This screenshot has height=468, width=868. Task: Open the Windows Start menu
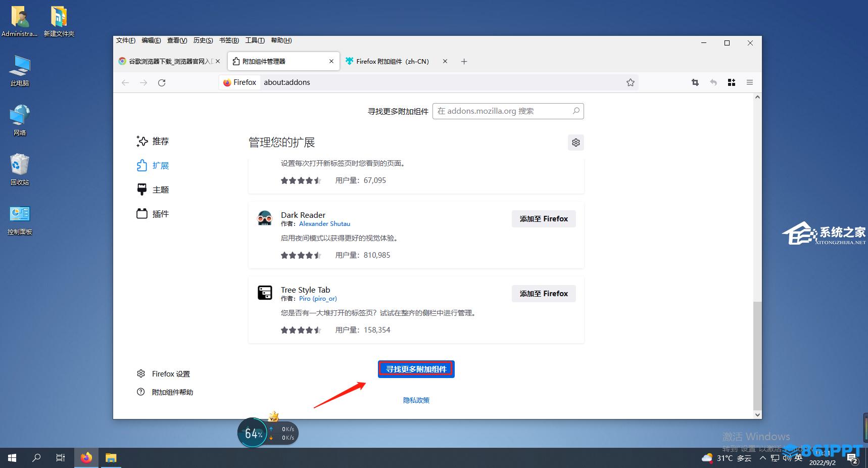click(x=12, y=458)
